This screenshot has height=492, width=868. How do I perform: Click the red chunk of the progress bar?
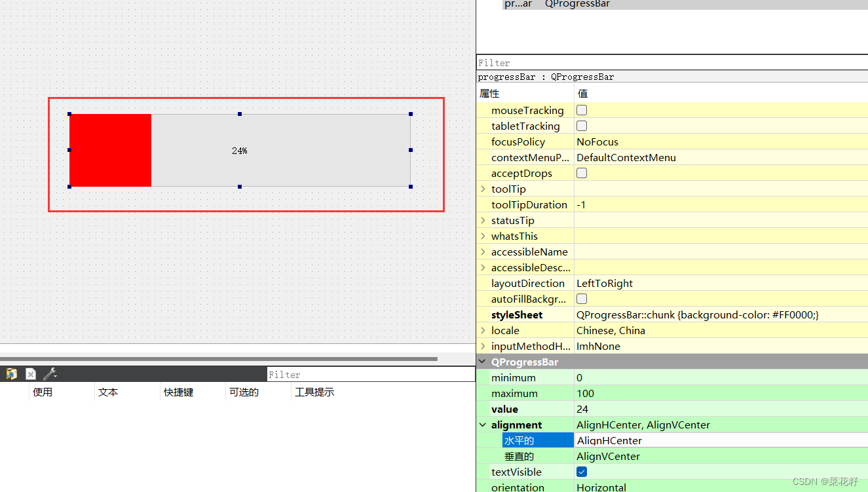tap(110, 150)
